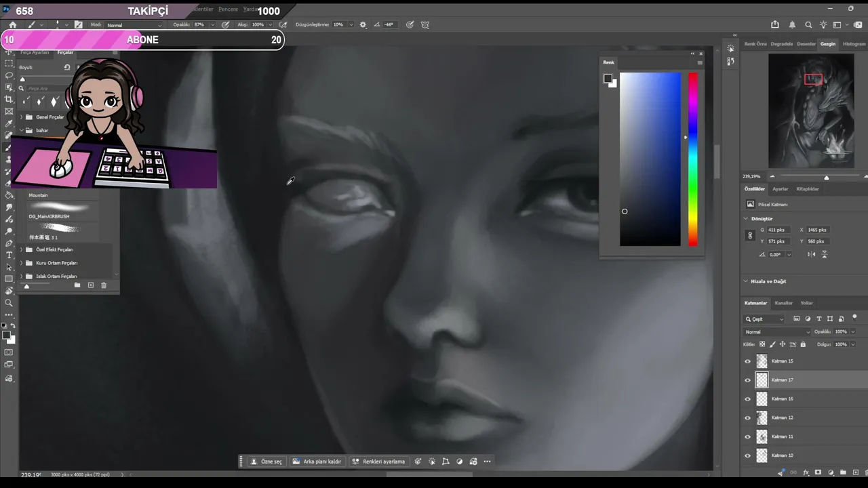868x488 pixels.
Task: Hide layer Katman 11
Action: click(x=748, y=437)
